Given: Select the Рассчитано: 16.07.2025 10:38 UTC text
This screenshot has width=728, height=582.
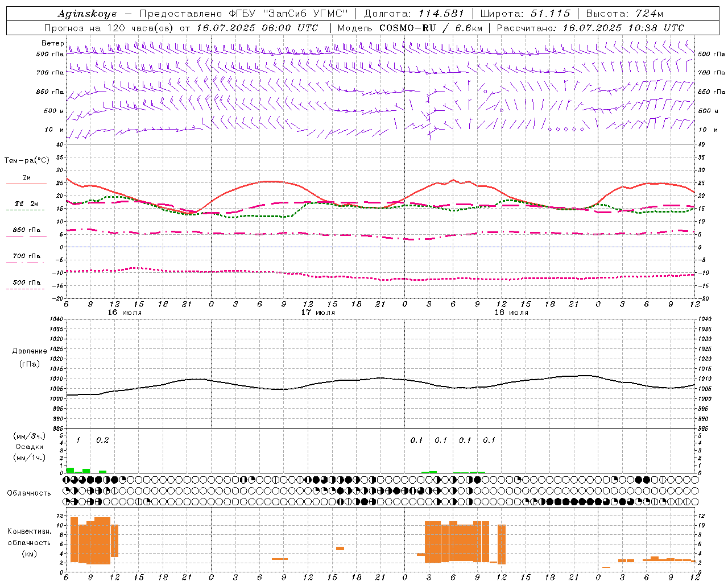Looking at the screenshot, I should (x=590, y=28).
